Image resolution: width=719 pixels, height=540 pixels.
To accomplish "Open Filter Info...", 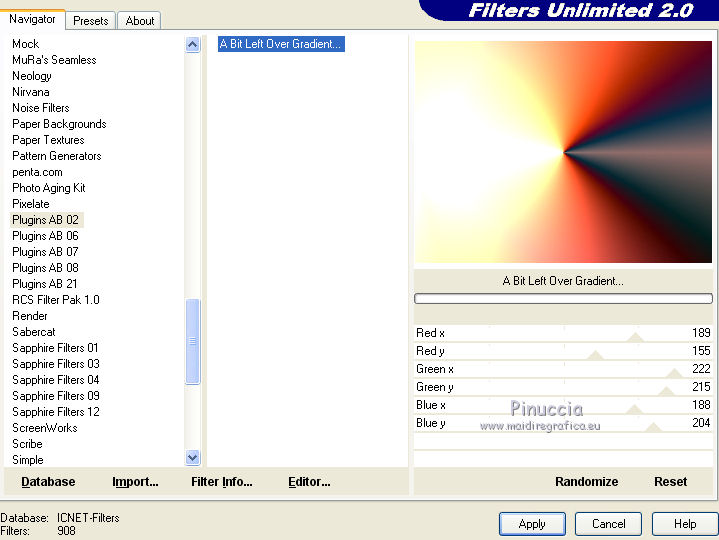I will tap(221, 482).
